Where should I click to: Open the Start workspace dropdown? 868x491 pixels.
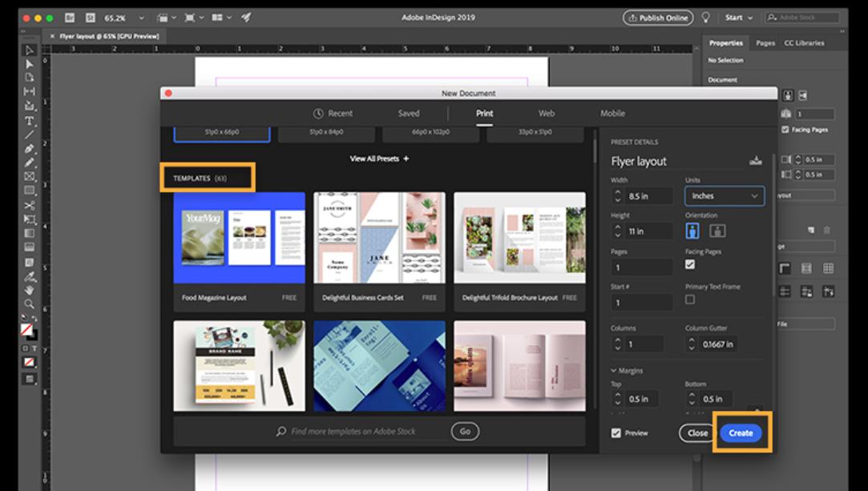point(739,18)
